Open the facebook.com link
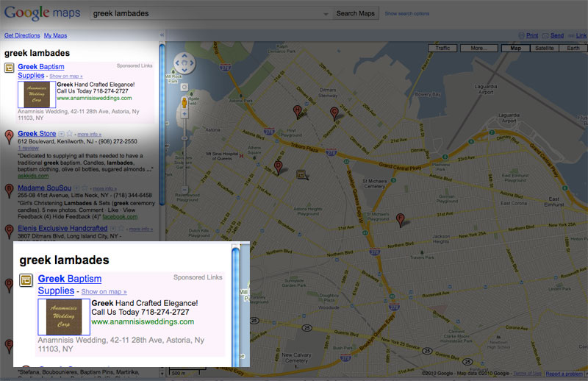588x381 pixels. [120, 217]
